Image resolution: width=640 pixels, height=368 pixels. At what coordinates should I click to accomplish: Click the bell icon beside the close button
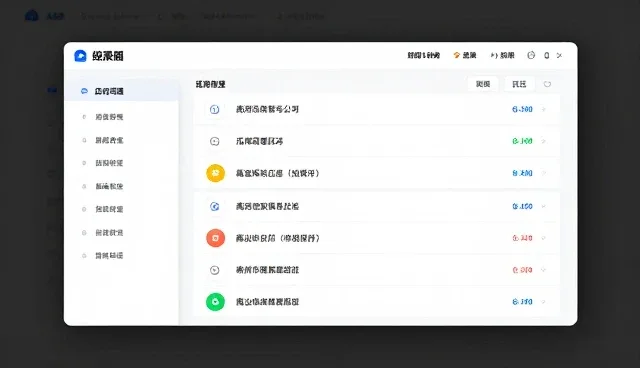[547, 55]
